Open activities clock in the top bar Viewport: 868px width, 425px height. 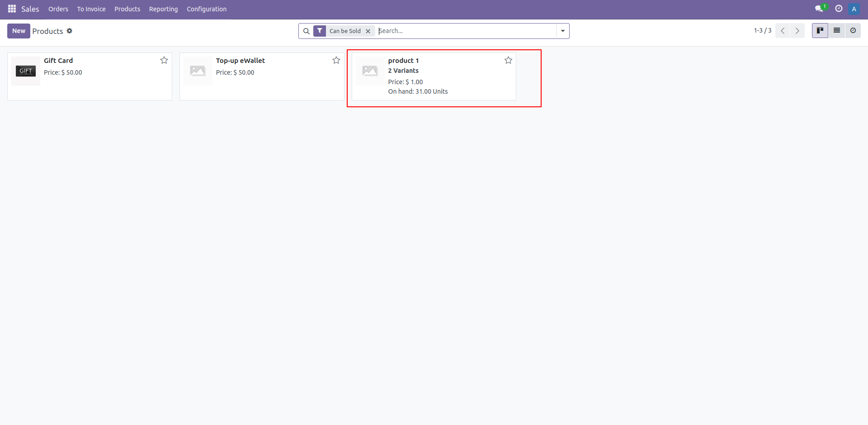(839, 9)
